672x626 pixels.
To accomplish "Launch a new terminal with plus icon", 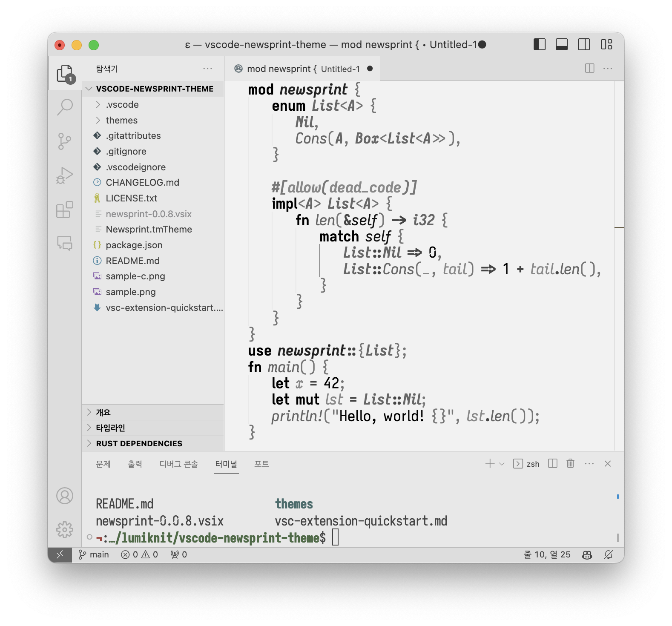I will tap(490, 463).
